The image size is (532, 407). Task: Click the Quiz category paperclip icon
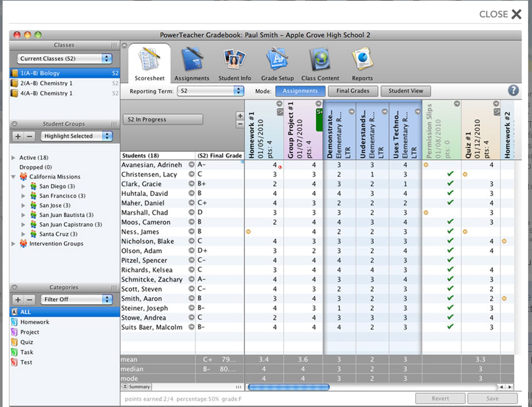tap(14, 342)
